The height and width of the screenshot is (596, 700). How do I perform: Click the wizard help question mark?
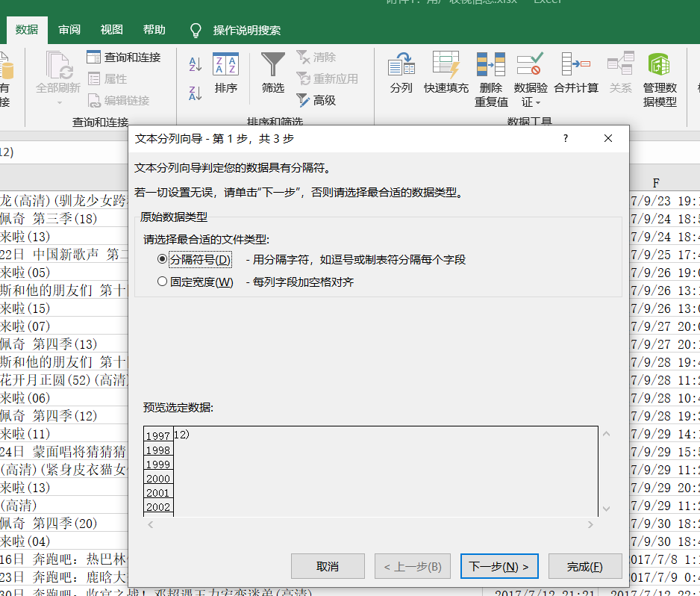566,138
